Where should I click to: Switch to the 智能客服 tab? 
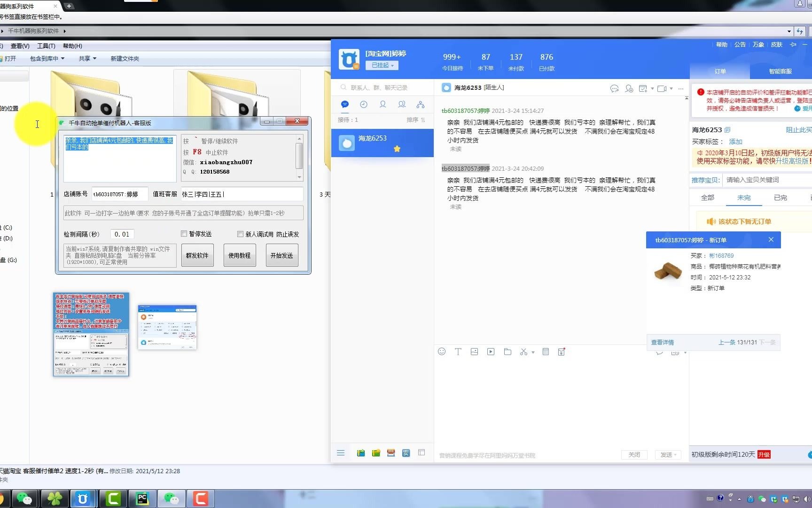(x=781, y=71)
